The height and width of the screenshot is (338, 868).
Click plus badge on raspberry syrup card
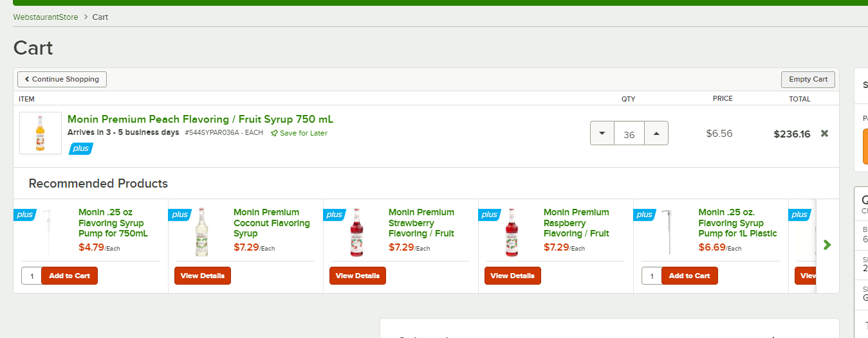[490, 215]
